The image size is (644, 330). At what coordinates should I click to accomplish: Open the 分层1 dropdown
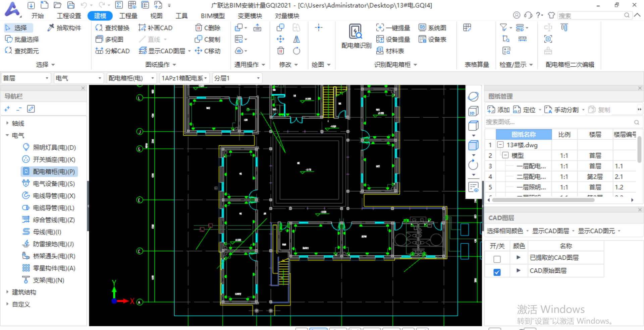(x=237, y=78)
